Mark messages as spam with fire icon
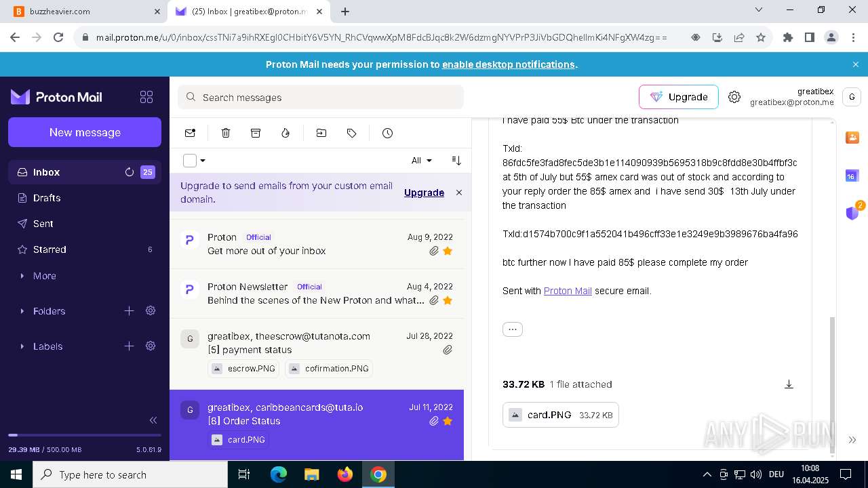This screenshot has width=868, height=488. point(285,133)
